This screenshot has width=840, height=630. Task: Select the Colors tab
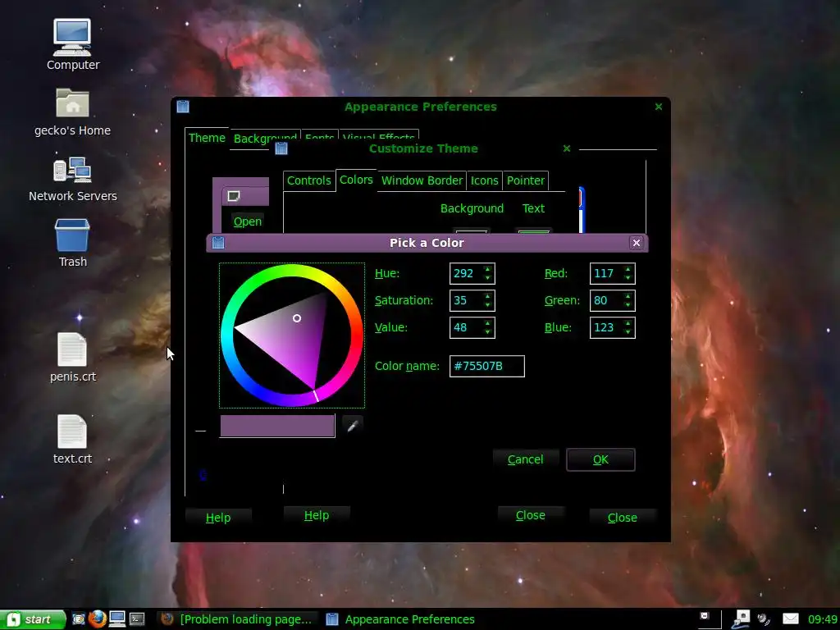coord(356,180)
